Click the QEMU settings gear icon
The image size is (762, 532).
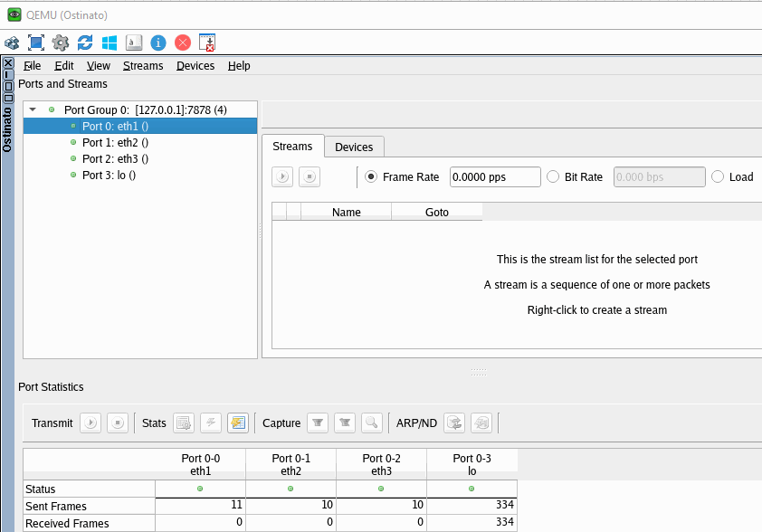coord(61,43)
